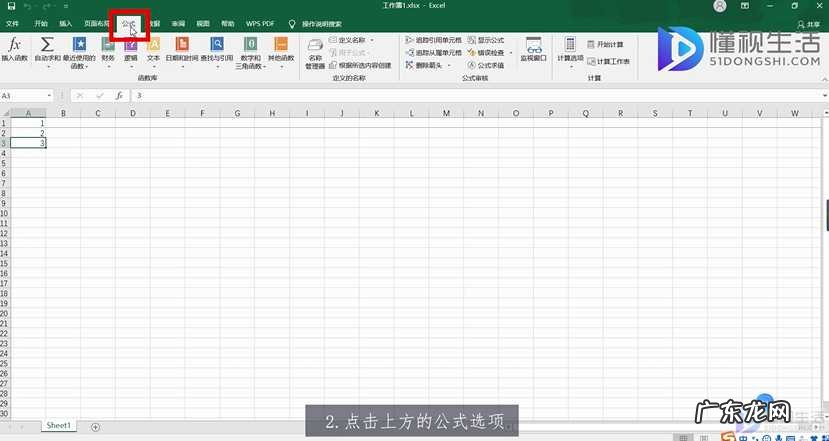The height and width of the screenshot is (441, 829).
Task: Click cell A1 containing 1
Action: click(28, 123)
